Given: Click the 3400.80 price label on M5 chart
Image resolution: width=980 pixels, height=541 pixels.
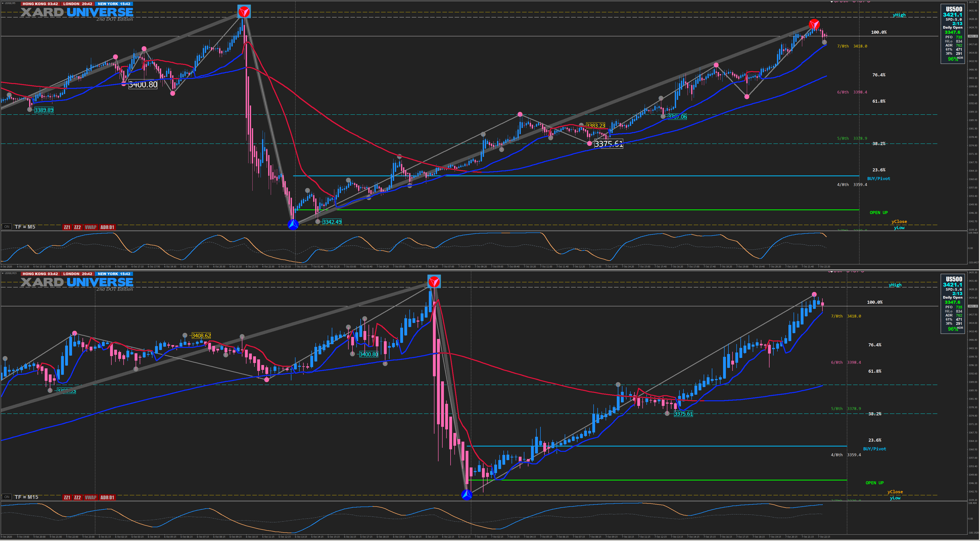Looking at the screenshot, I should tap(143, 85).
